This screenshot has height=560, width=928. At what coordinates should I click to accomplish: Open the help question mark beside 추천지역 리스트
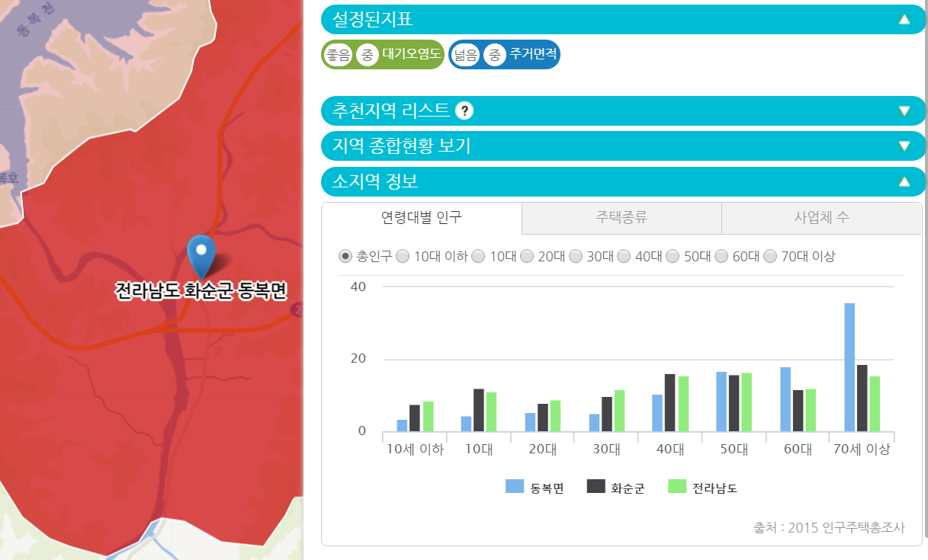point(464,111)
